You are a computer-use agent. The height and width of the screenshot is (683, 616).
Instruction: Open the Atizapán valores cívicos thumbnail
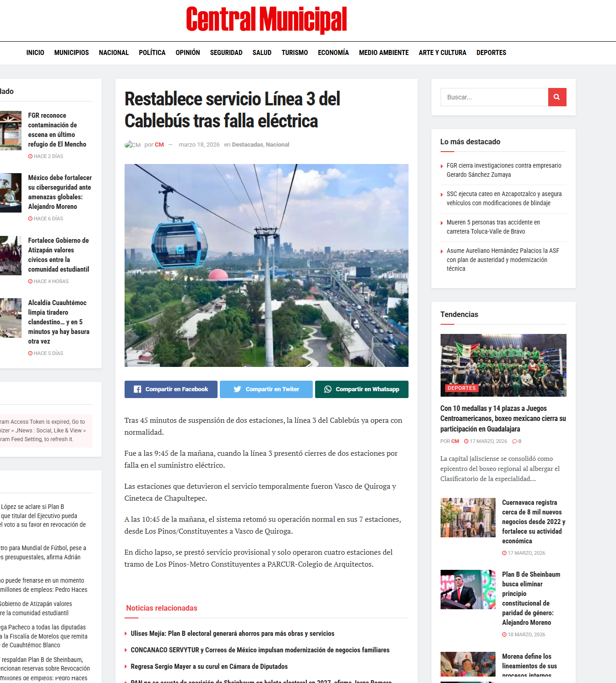click(x=11, y=256)
